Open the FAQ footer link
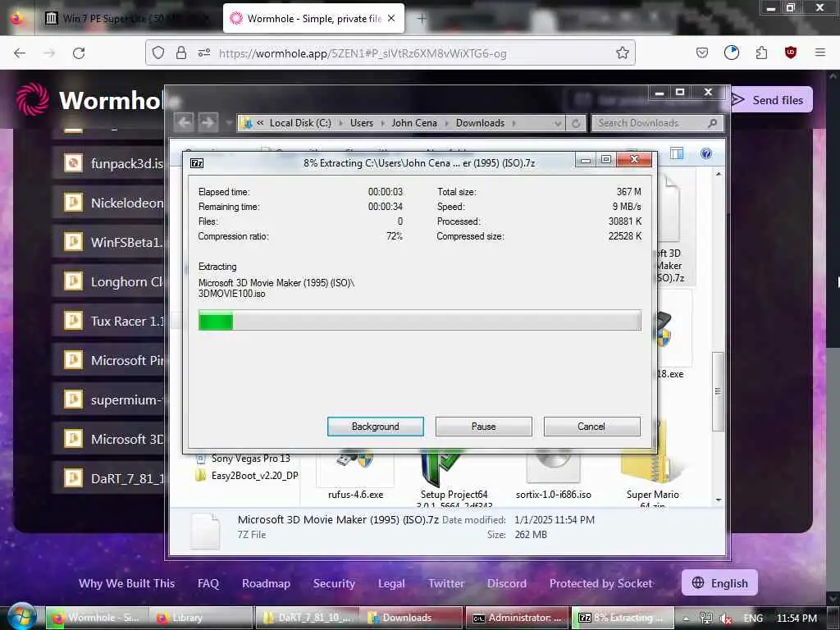Viewport: 840px width, 630px height. 208,583
